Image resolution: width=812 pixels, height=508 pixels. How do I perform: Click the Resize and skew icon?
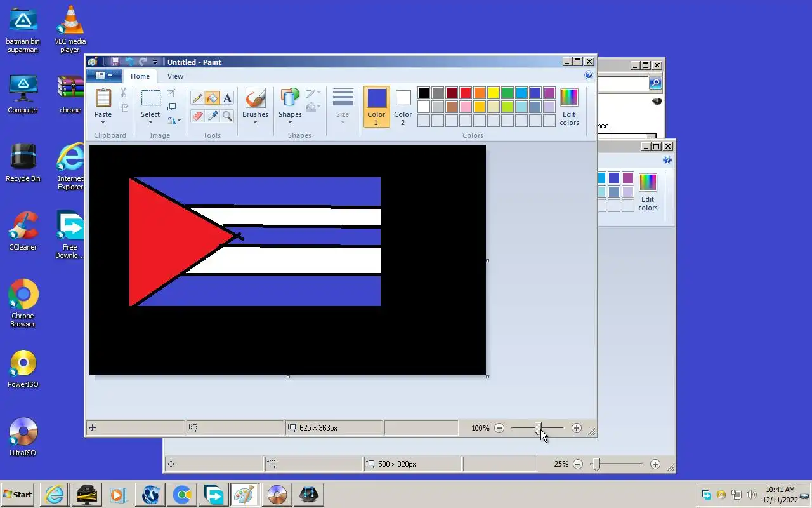coord(172,107)
